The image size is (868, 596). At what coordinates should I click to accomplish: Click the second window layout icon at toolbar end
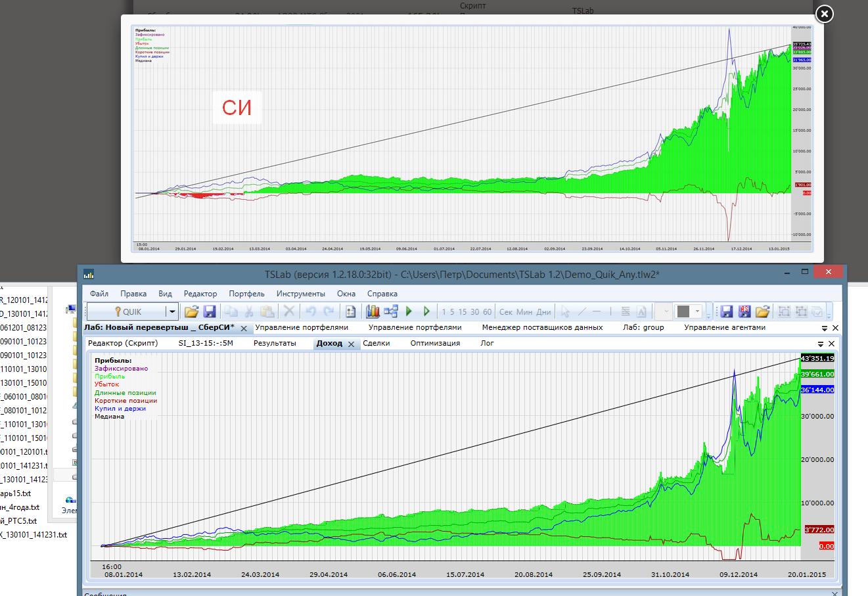(801, 311)
